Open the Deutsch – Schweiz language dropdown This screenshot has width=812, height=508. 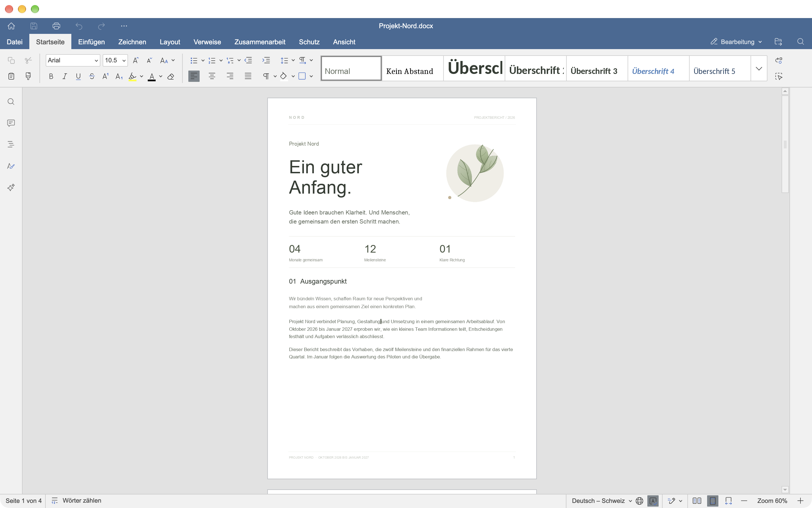(x=602, y=501)
